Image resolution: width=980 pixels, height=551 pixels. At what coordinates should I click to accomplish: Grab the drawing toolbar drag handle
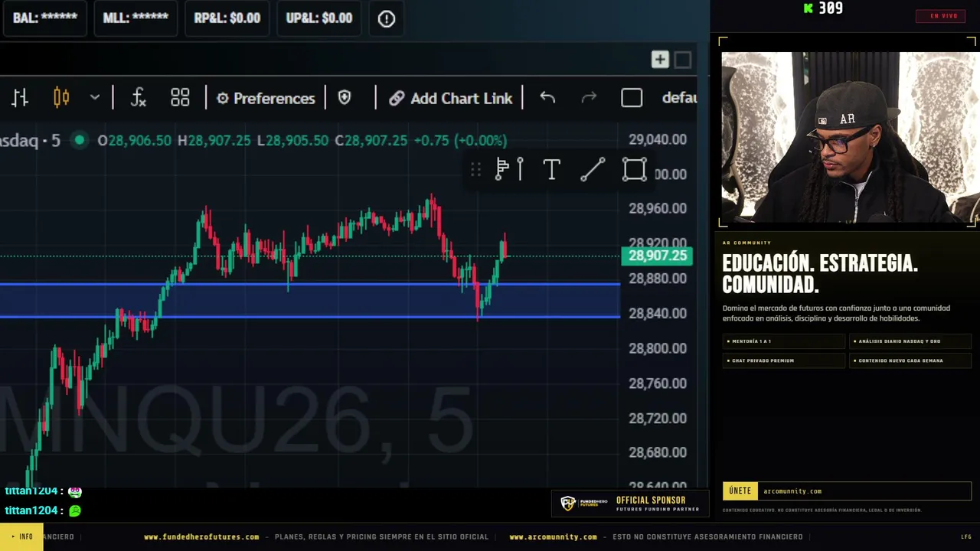tap(475, 170)
